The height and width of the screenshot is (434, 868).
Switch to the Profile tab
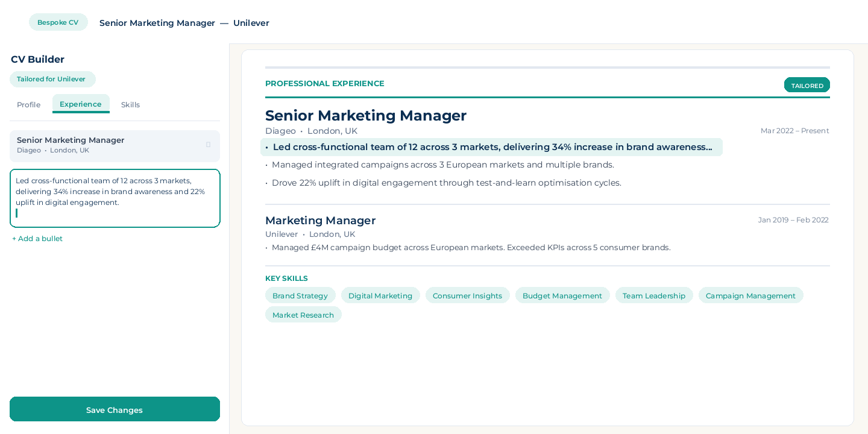click(x=29, y=105)
